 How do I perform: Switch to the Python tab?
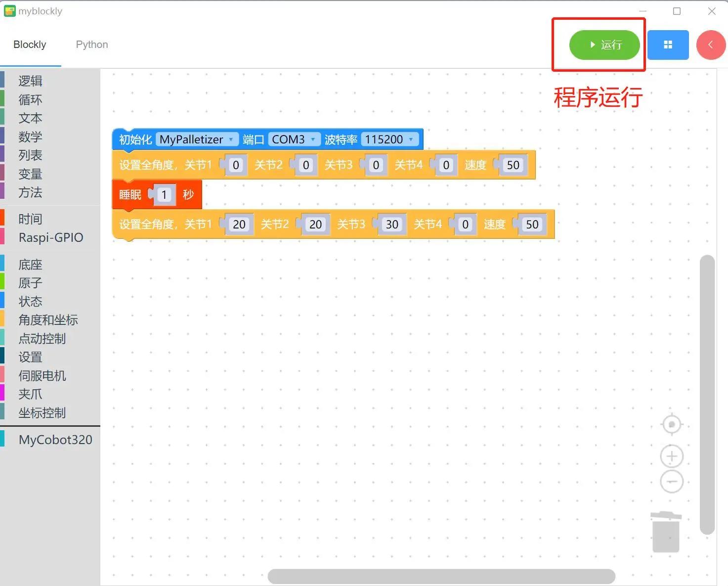(91, 45)
